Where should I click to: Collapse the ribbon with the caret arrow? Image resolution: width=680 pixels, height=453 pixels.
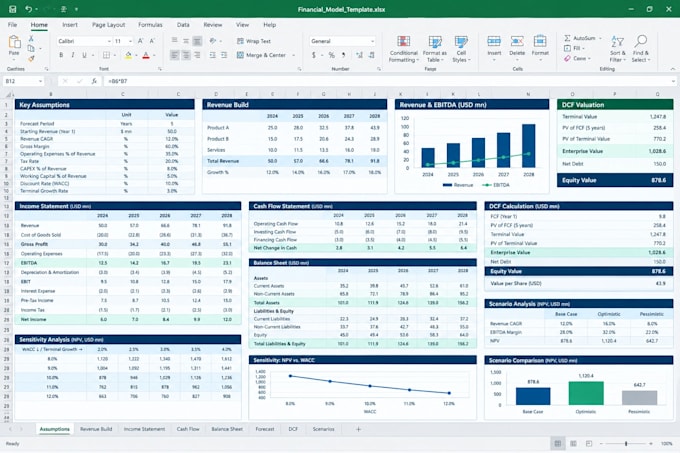[x=673, y=69]
